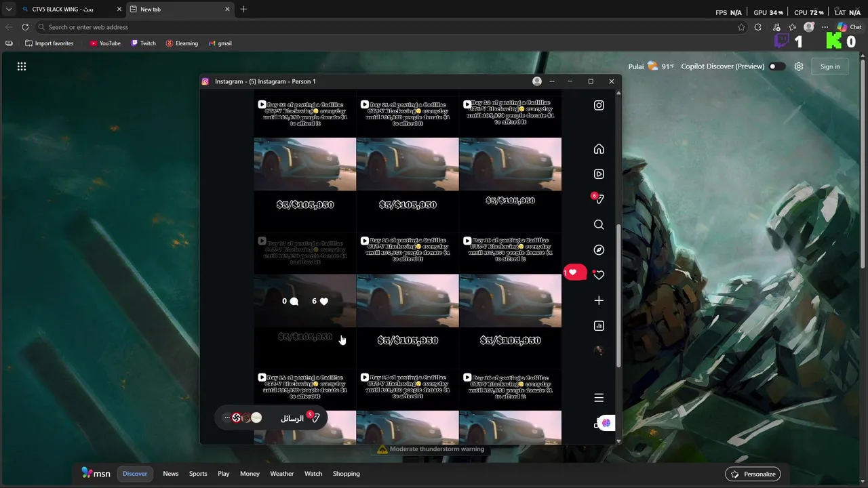Click the avatars in the messages pill

[x=246, y=418]
